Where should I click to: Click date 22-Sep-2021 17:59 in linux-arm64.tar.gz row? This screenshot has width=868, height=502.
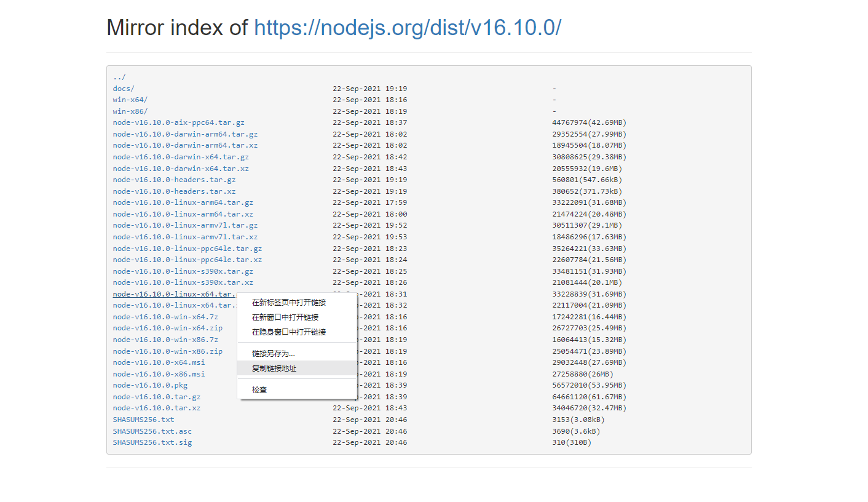pyautogui.click(x=369, y=202)
